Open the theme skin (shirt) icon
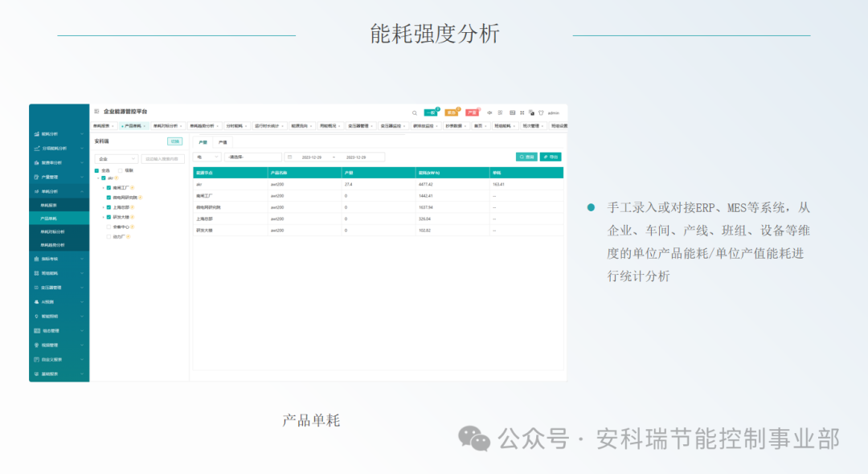868x474 pixels. coord(542,112)
